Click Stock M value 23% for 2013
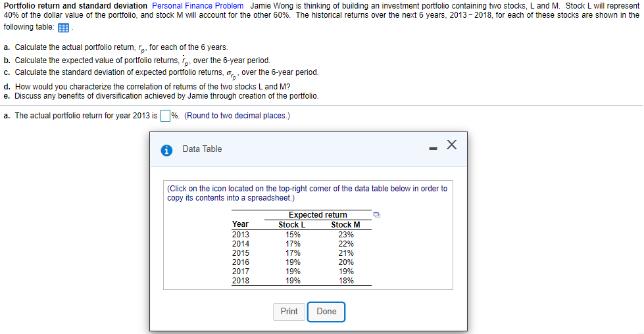This screenshot has width=644, height=334. (x=346, y=235)
